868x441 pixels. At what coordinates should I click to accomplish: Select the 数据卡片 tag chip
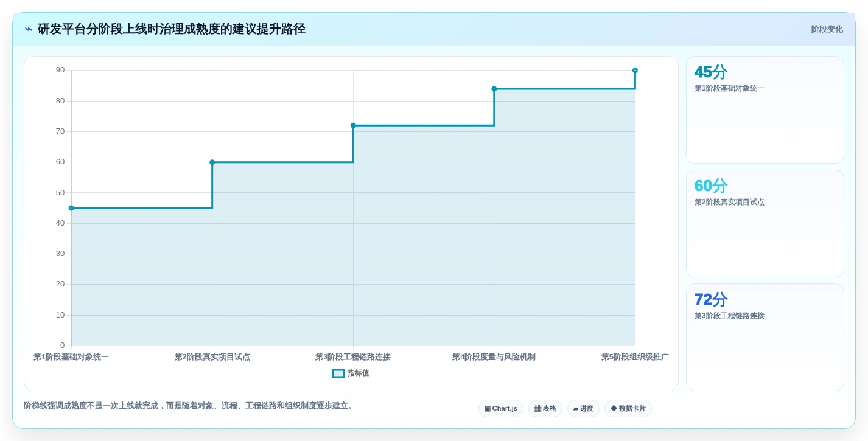pos(628,409)
